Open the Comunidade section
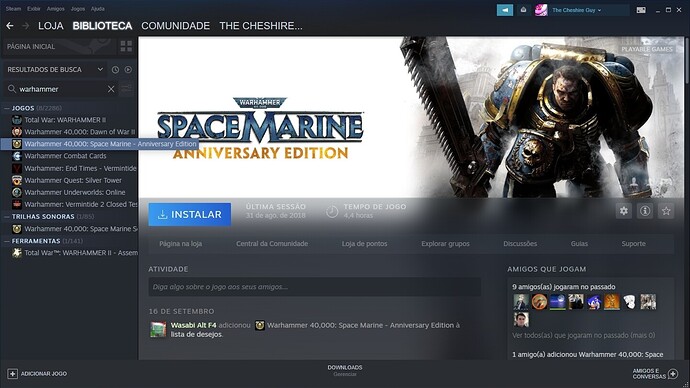The height and width of the screenshot is (388, 690). (x=176, y=26)
